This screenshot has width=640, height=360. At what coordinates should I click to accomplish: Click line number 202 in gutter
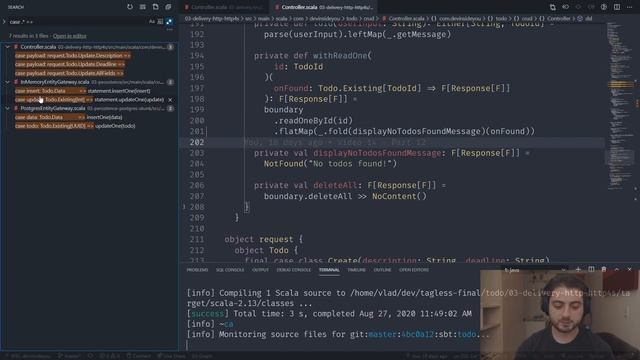tap(197, 142)
